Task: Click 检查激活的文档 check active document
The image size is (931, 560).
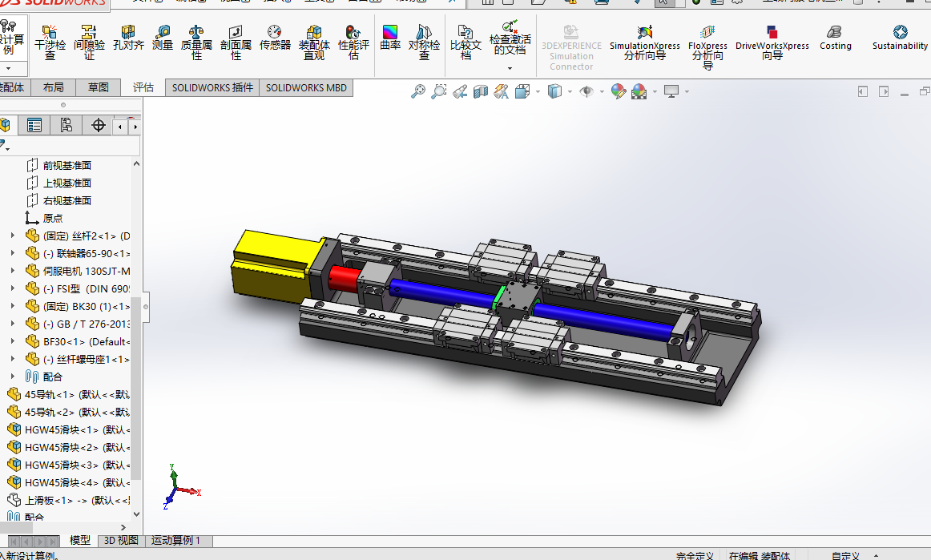Action: click(510, 38)
